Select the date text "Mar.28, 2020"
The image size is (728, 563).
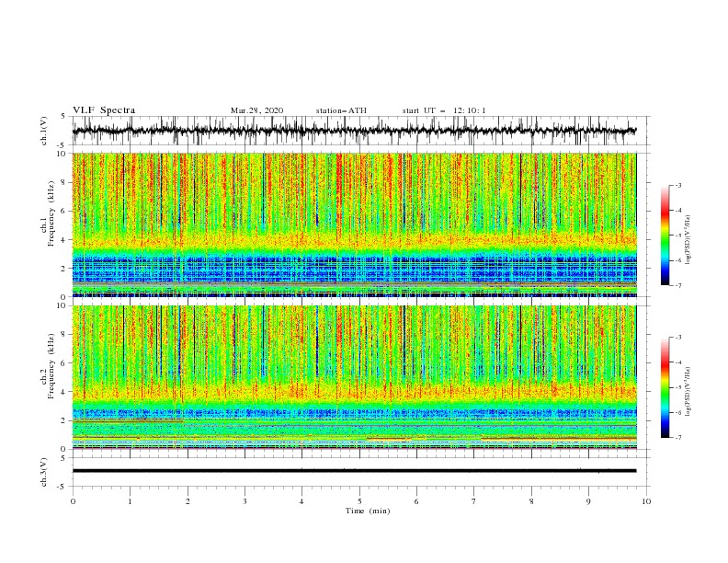(256, 110)
